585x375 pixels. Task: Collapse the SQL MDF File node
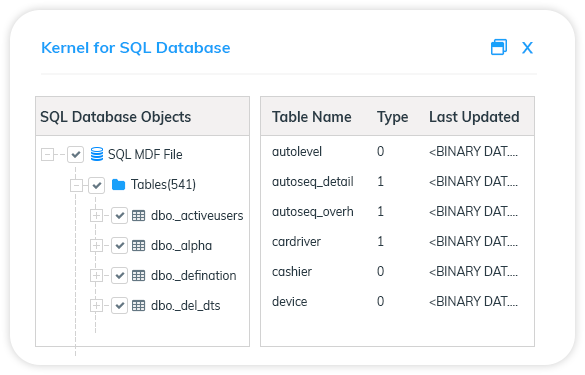point(47,154)
